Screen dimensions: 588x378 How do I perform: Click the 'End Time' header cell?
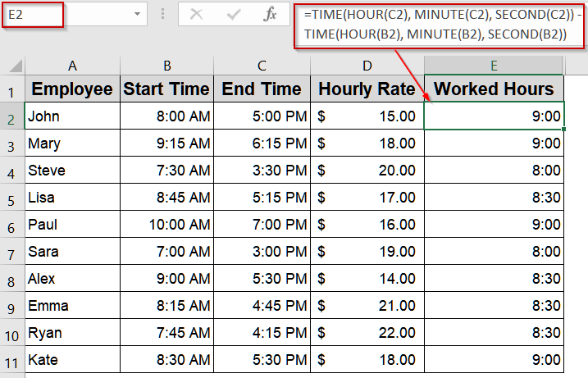pos(262,89)
